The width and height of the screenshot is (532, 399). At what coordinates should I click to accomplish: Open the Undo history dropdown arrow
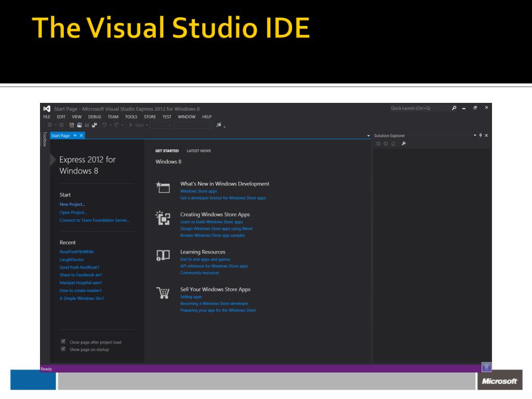click(x=111, y=125)
